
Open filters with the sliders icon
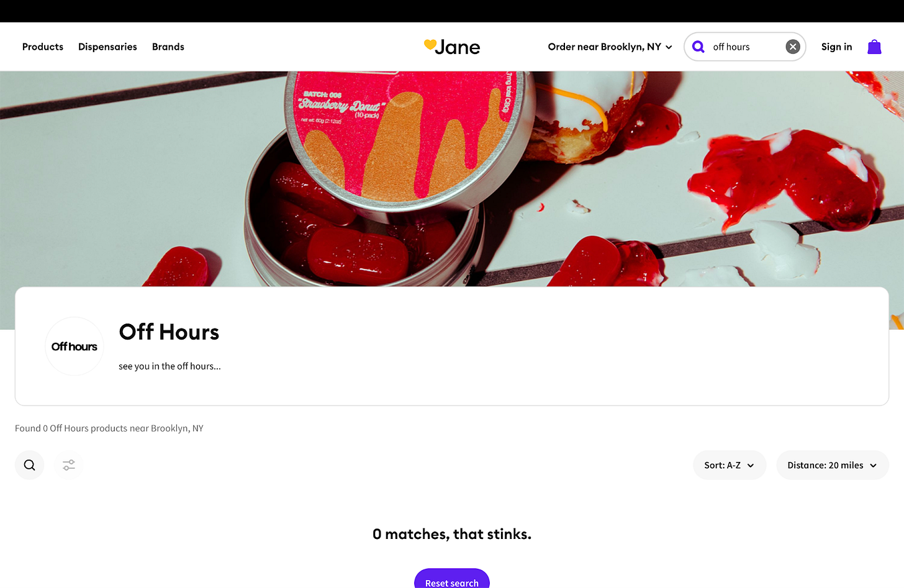69,465
